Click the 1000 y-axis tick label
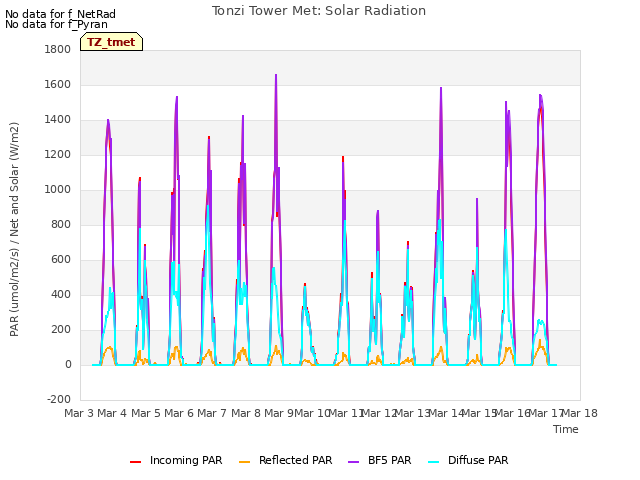The height and width of the screenshot is (480, 640). pyautogui.click(x=58, y=189)
